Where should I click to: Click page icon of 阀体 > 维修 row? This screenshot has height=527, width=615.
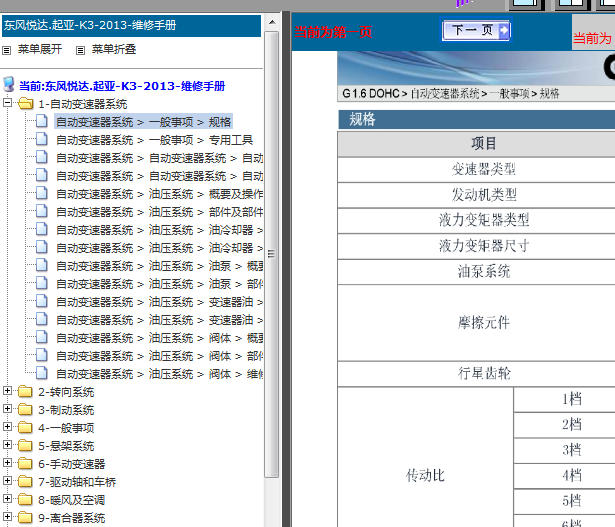pos(42,374)
